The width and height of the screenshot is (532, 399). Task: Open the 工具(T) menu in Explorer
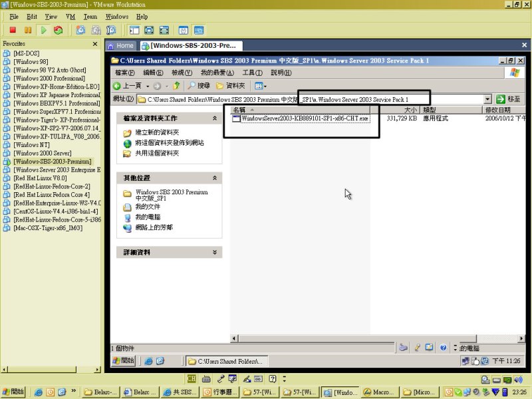pyautogui.click(x=253, y=72)
